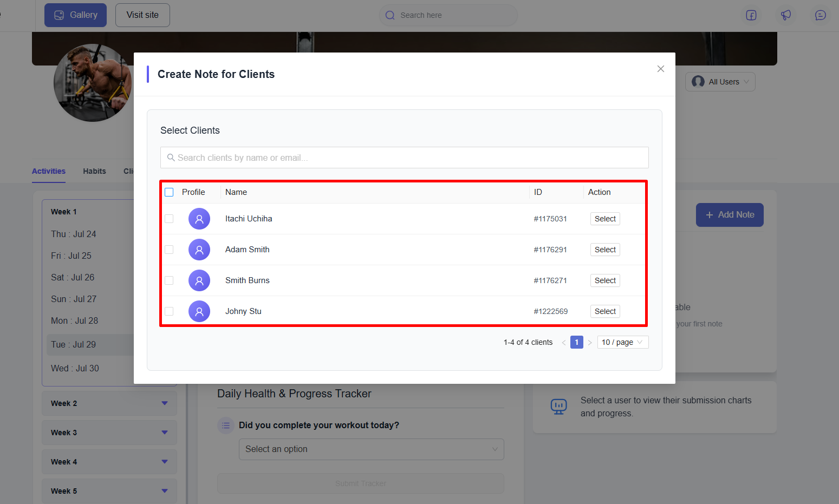839x504 pixels.
Task: Click the list icon beside workout question
Action: point(226,426)
